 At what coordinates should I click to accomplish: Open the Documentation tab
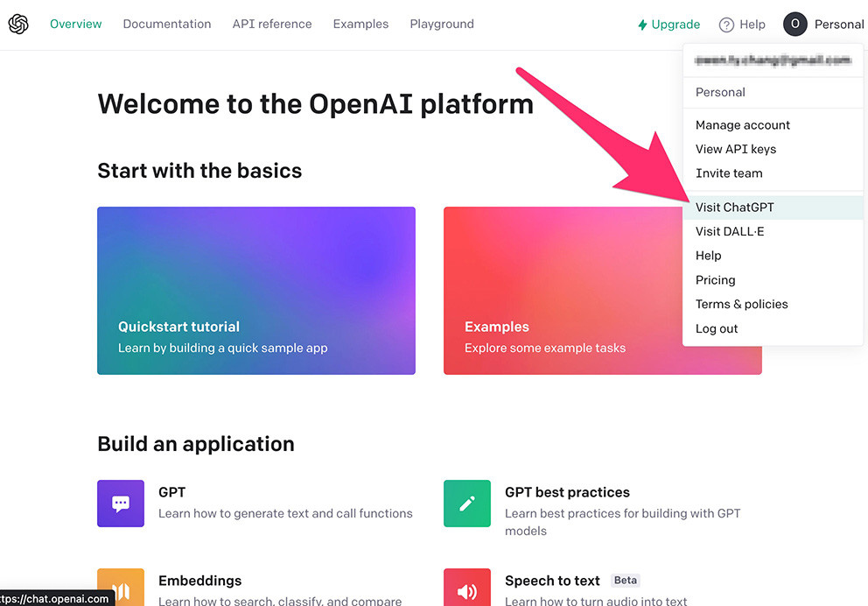166,24
